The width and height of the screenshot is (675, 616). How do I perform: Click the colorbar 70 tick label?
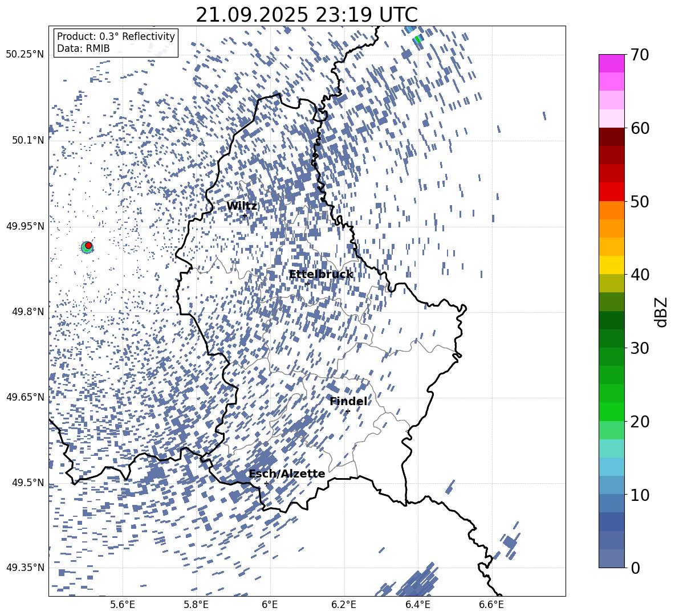point(640,55)
